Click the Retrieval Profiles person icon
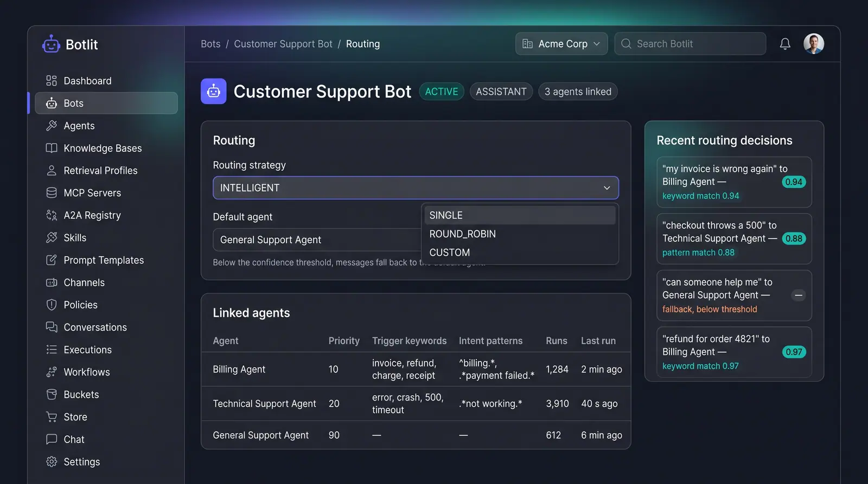Image resolution: width=868 pixels, height=484 pixels. pyautogui.click(x=52, y=170)
